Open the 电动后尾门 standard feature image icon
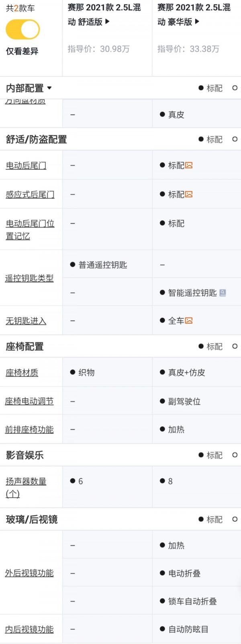This screenshot has height=644, width=241. [x=189, y=165]
